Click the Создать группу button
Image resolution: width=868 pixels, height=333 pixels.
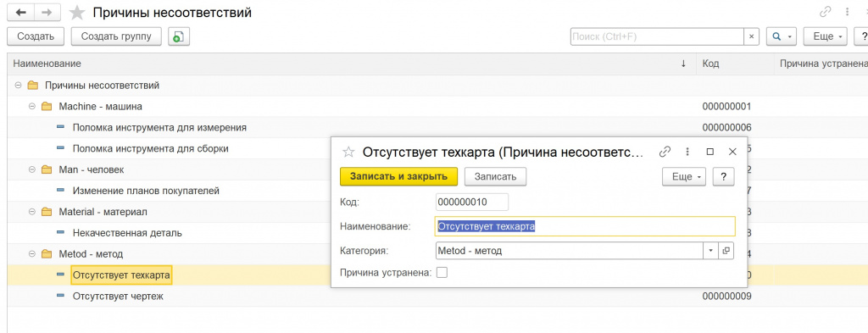click(116, 36)
